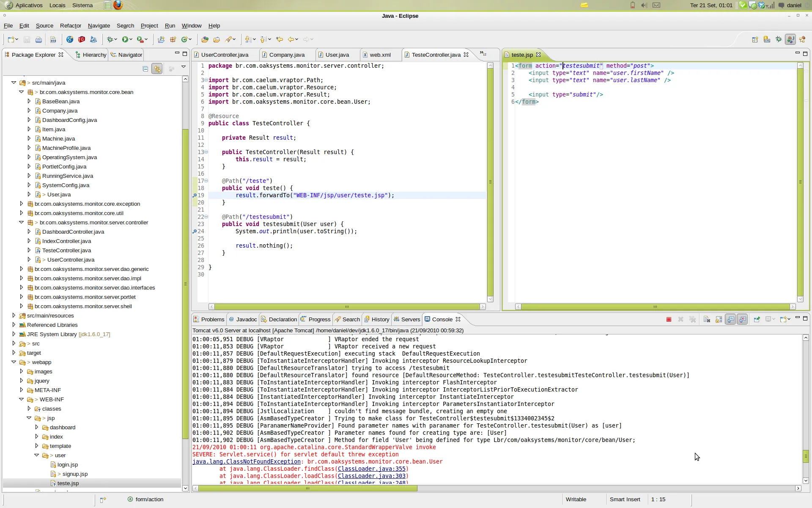Collapse all in Package Explorer
Image resolution: width=812 pixels, height=508 pixels.
pyautogui.click(x=145, y=69)
